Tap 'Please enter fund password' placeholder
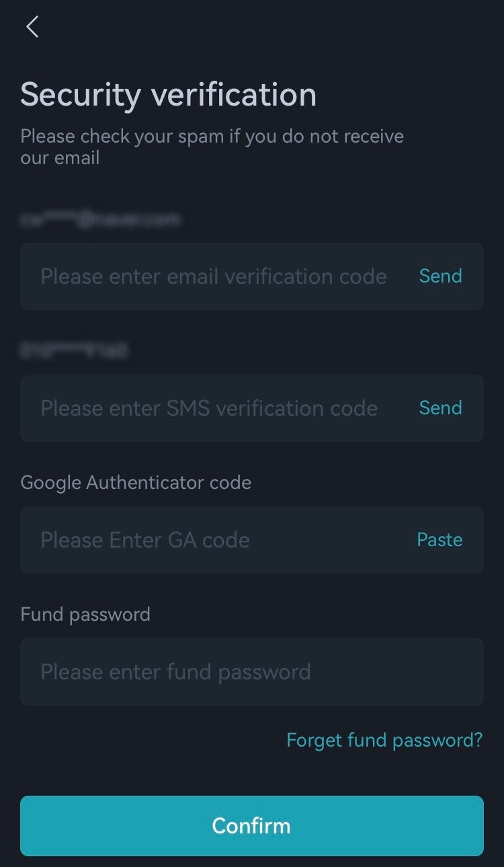The width and height of the screenshot is (504, 867). tap(175, 672)
